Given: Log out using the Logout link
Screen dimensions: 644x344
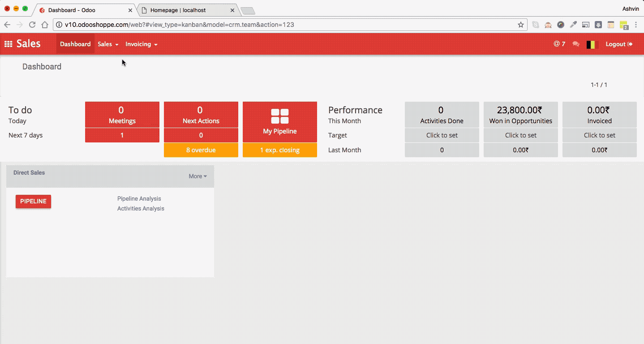Looking at the screenshot, I should pyautogui.click(x=619, y=44).
